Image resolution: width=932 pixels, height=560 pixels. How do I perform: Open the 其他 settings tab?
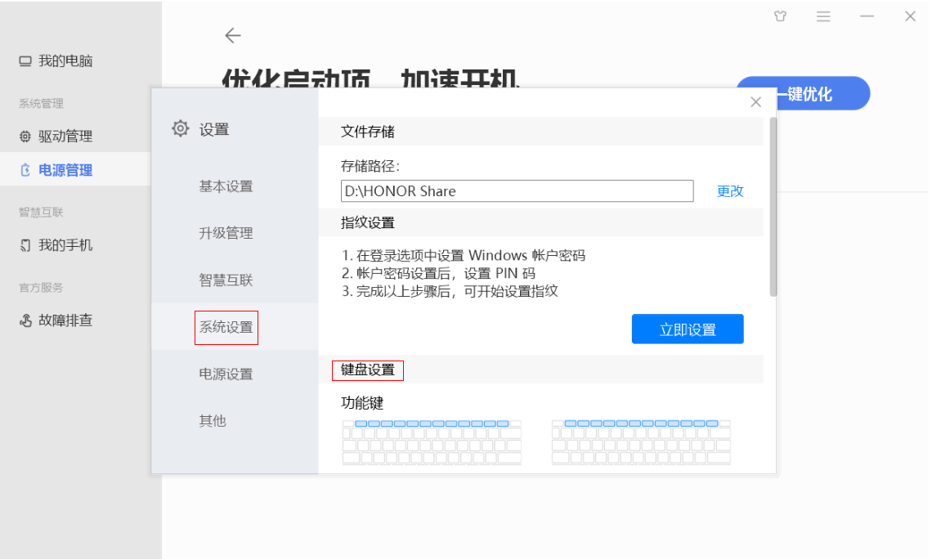pyautogui.click(x=213, y=421)
